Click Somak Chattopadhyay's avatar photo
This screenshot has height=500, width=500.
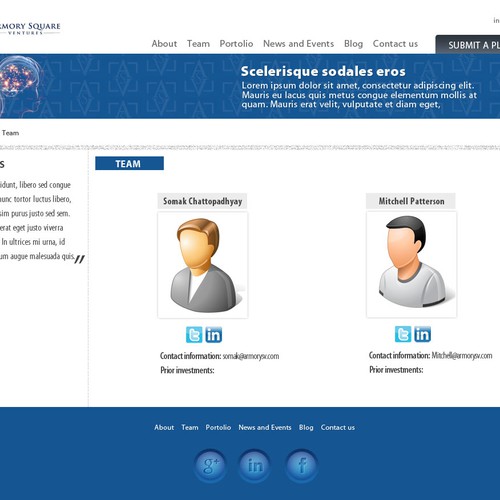(203, 265)
